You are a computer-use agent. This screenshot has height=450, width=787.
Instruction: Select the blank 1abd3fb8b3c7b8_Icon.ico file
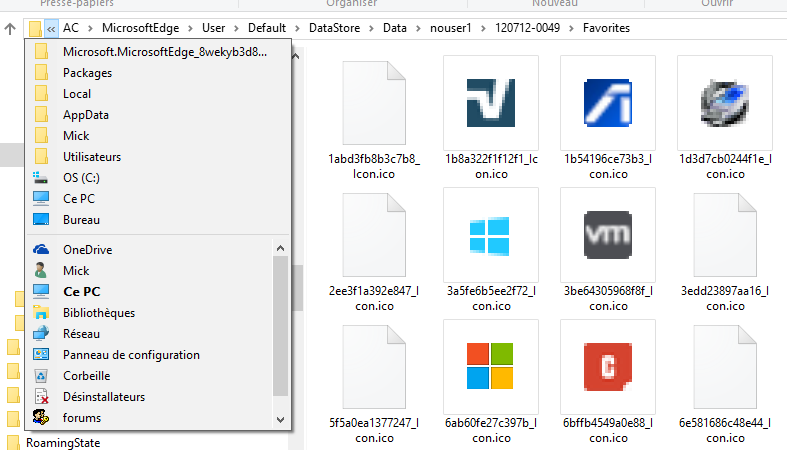374,103
